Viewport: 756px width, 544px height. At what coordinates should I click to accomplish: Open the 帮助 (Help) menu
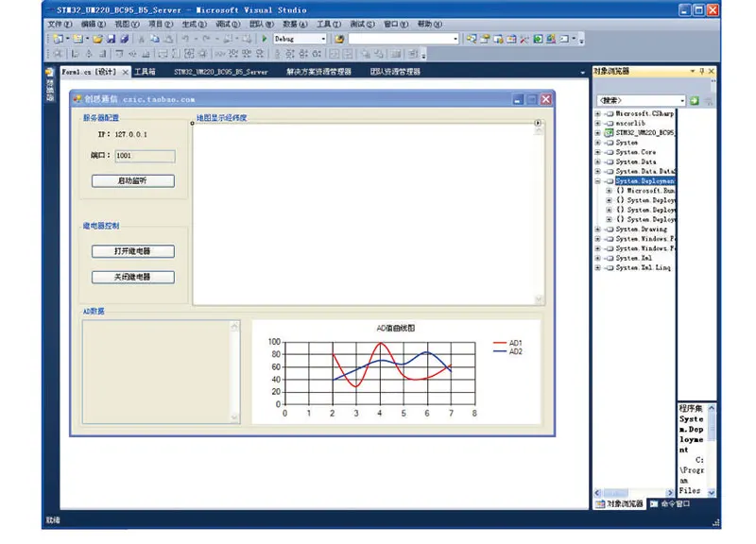coord(430,25)
